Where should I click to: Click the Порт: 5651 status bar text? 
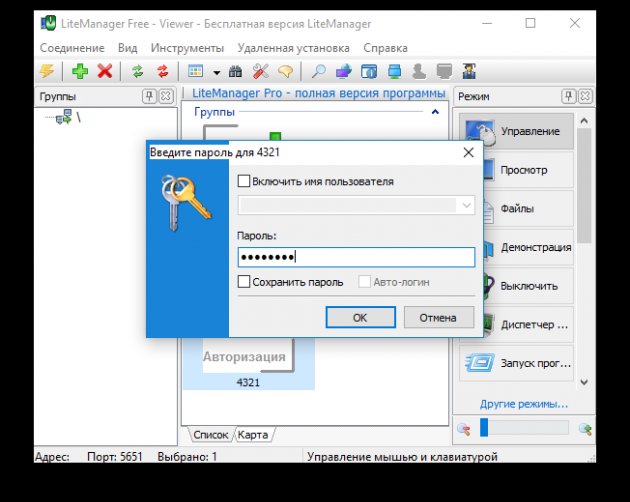point(115,457)
